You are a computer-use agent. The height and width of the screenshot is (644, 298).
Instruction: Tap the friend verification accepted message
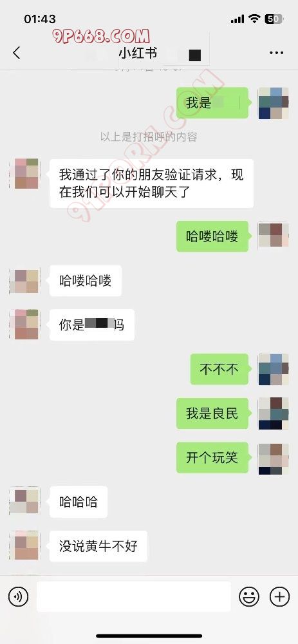point(151,183)
